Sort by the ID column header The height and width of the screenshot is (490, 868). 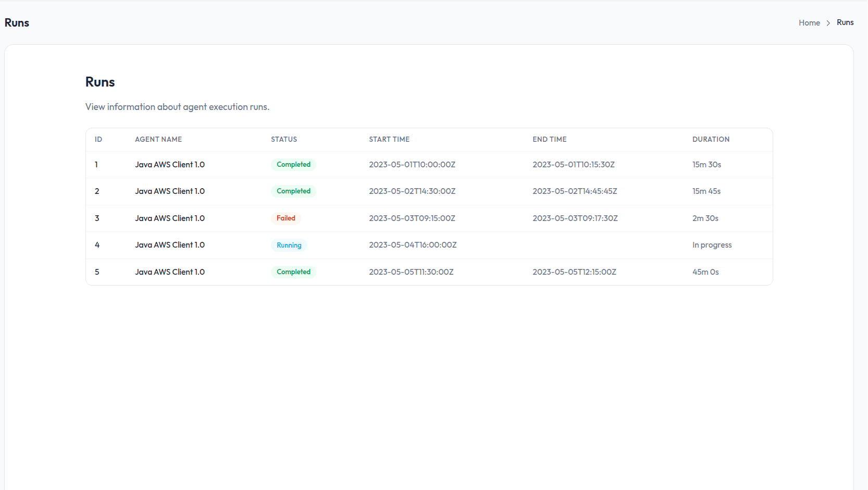[x=98, y=139]
